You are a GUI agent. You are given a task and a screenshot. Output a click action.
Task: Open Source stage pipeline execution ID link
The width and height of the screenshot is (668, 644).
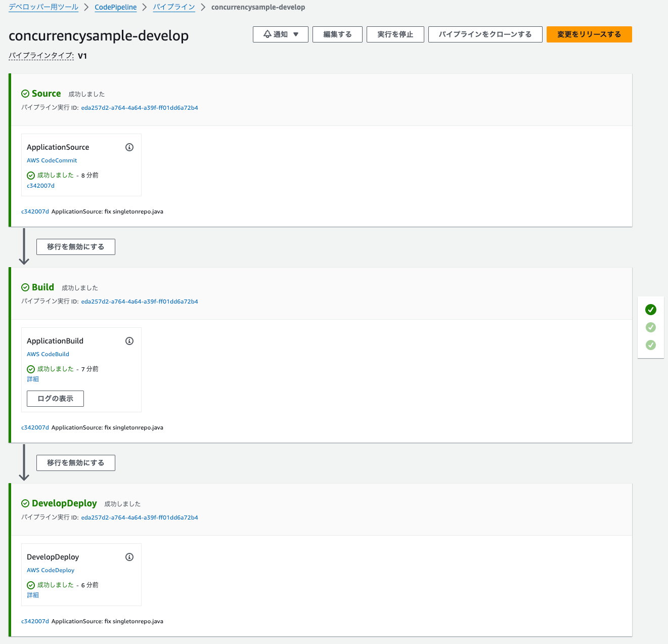coord(140,108)
